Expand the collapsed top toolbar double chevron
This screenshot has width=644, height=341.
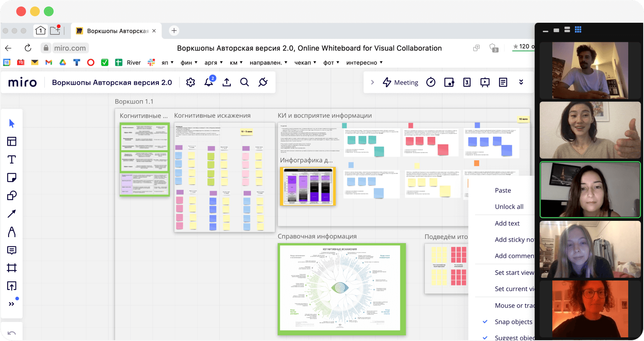[521, 82]
